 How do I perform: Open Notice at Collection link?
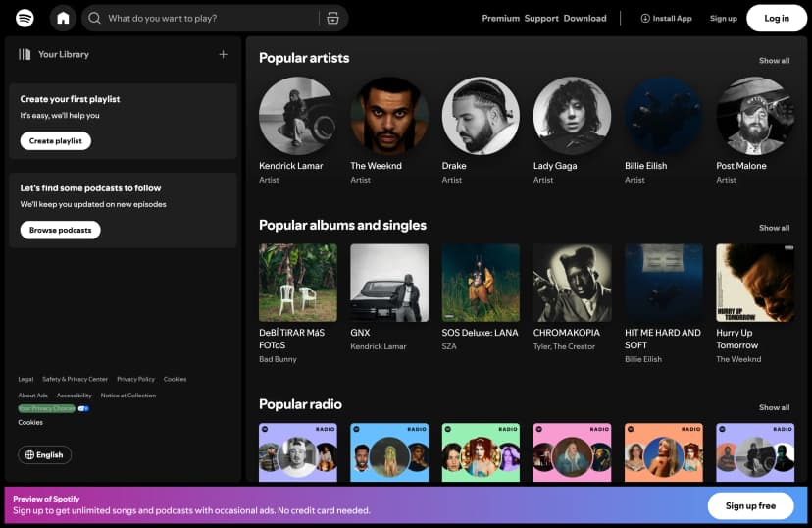[127, 396]
